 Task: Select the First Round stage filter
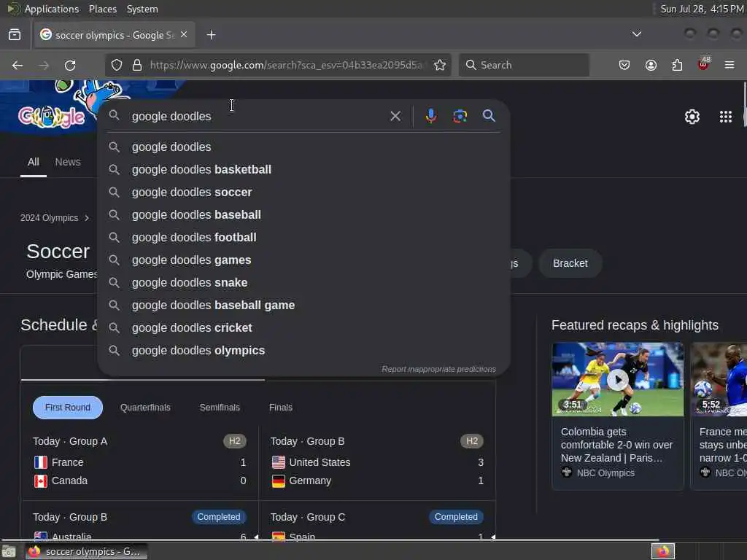click(x=68, y=408)
